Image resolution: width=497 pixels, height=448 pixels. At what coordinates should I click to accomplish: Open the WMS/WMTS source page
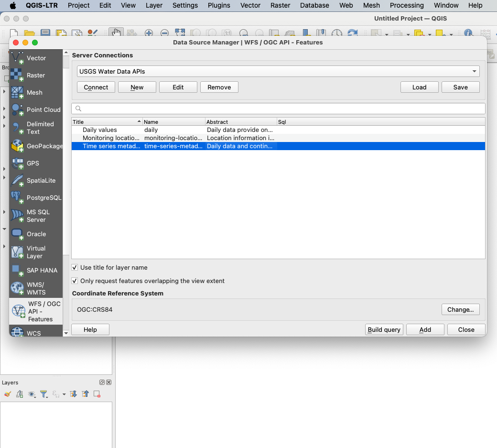tap(36, 288)
